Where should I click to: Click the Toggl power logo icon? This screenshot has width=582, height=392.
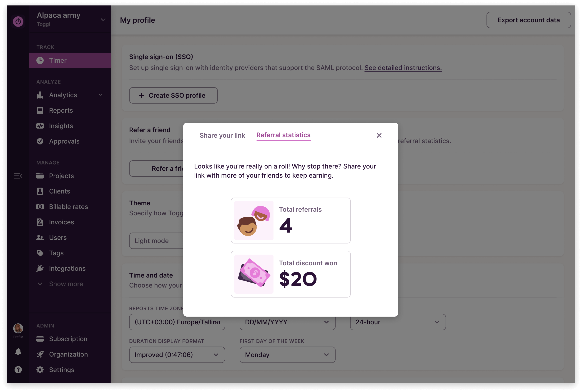point(18,22)
